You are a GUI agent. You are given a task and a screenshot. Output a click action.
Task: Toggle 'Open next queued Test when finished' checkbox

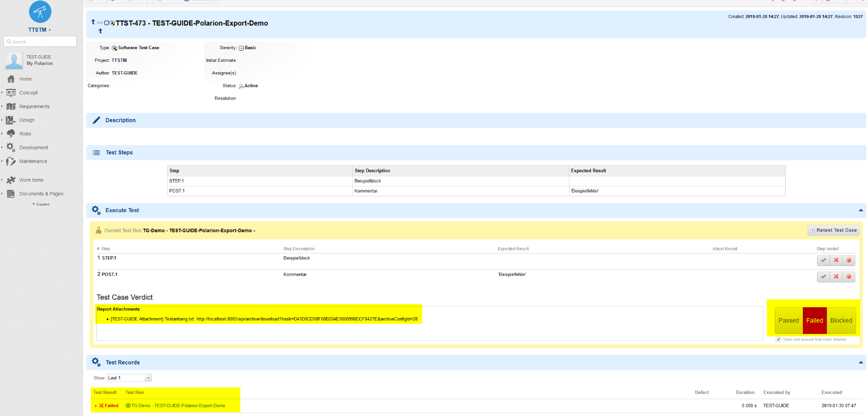click(x=779, y=340)
